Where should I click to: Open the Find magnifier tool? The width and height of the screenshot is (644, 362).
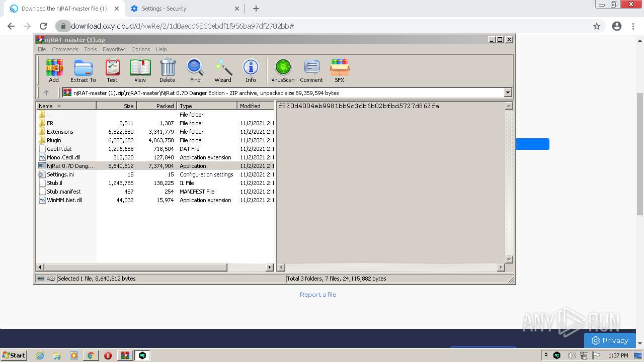[x=195, y=70]
